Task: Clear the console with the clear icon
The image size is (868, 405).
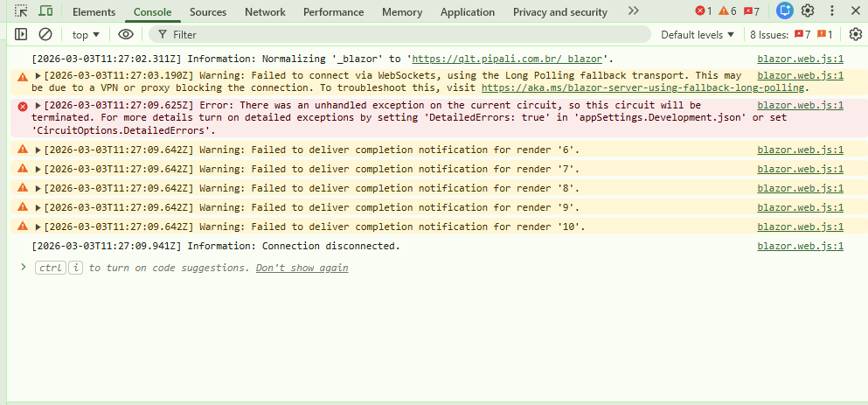Action: (x=45, y=34)
